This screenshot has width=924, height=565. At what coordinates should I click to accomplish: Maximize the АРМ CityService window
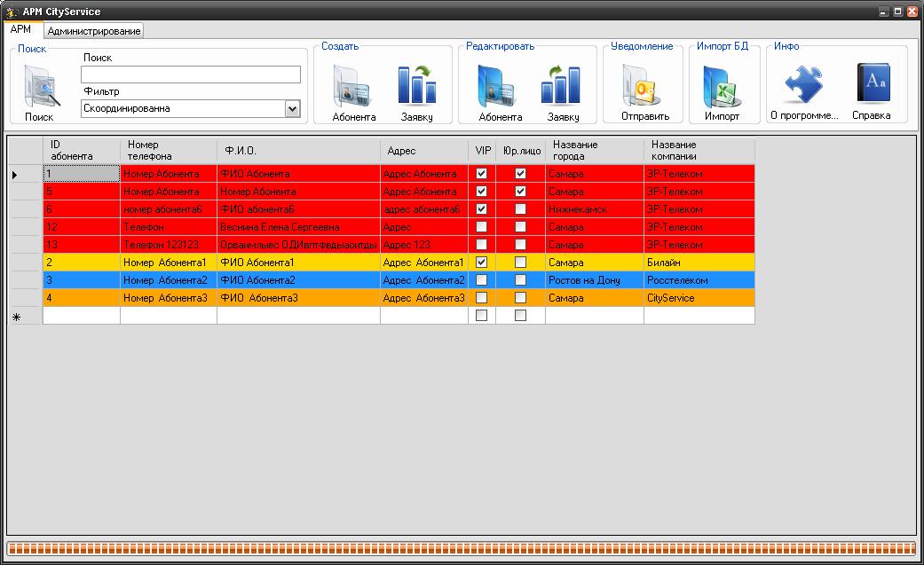point(898,12)
